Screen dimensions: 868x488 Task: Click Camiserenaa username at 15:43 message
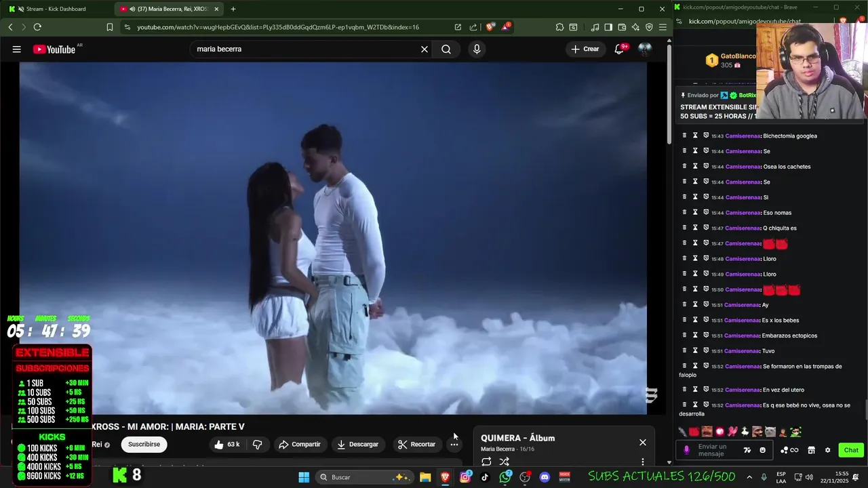743,136
